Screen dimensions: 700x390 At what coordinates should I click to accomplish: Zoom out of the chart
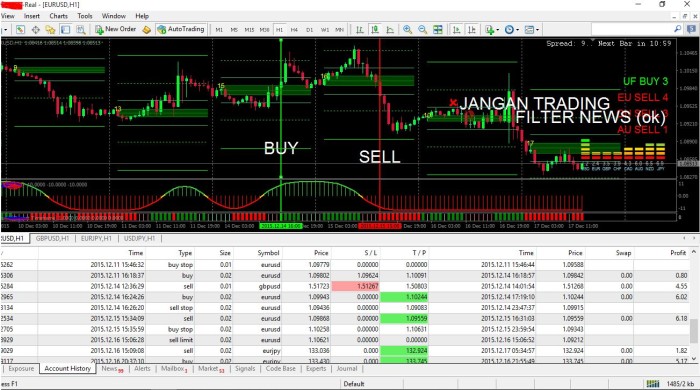(x=422, y=29)
